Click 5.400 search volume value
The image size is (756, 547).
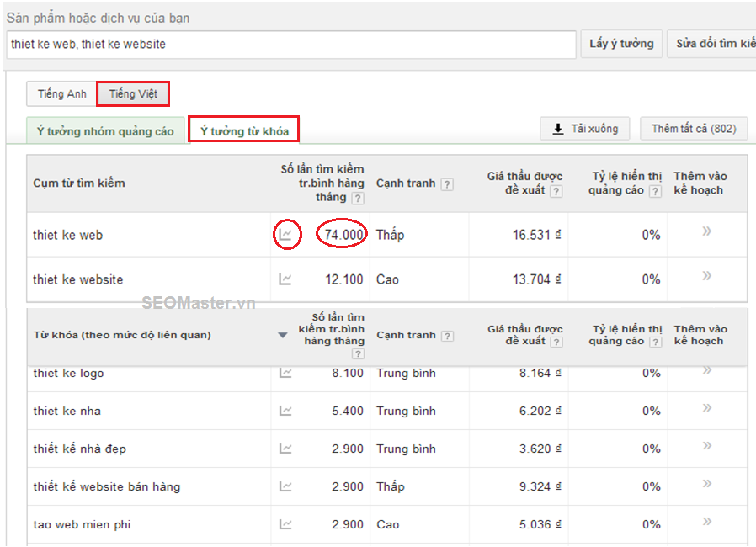[348, 412]
